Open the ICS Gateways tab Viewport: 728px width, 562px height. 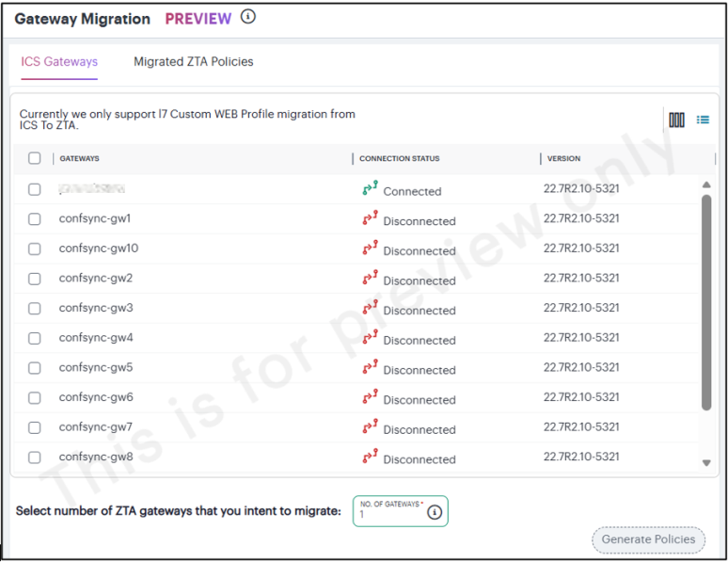click(59, 62)
